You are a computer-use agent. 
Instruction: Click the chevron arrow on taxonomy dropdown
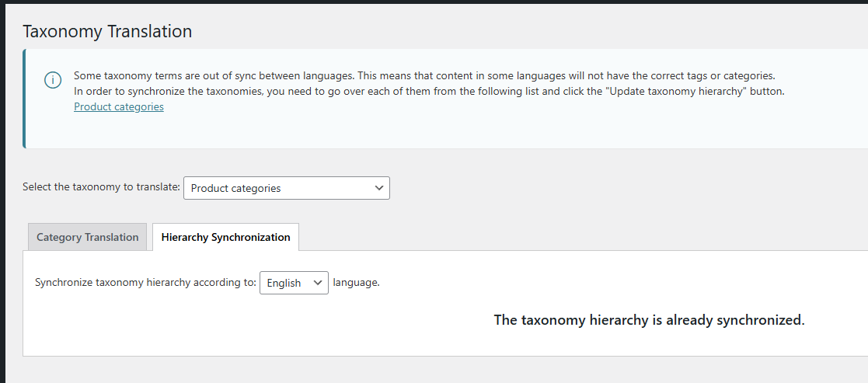click(x=378, y=188)
